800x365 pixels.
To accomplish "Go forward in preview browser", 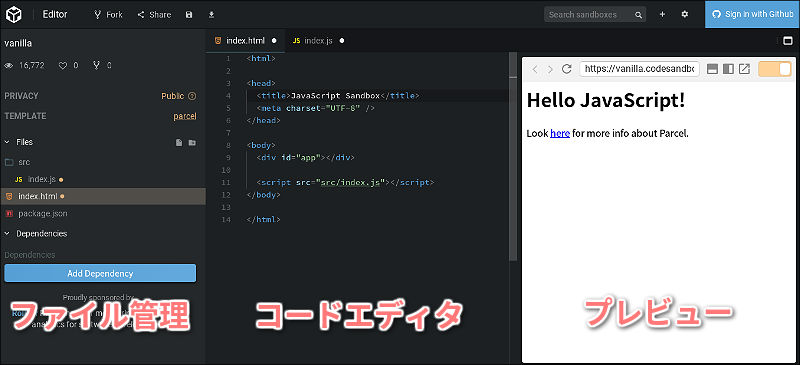I will [x=550, y=69].
